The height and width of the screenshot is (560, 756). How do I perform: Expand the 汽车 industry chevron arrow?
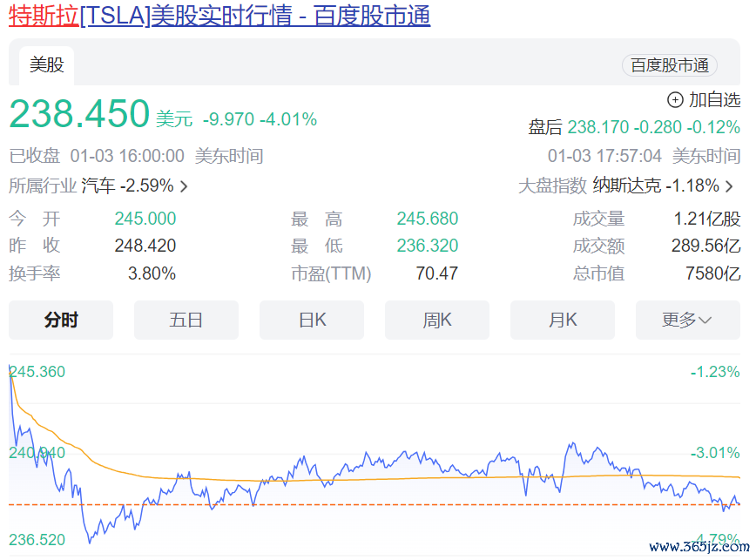(x=184, y=186)
